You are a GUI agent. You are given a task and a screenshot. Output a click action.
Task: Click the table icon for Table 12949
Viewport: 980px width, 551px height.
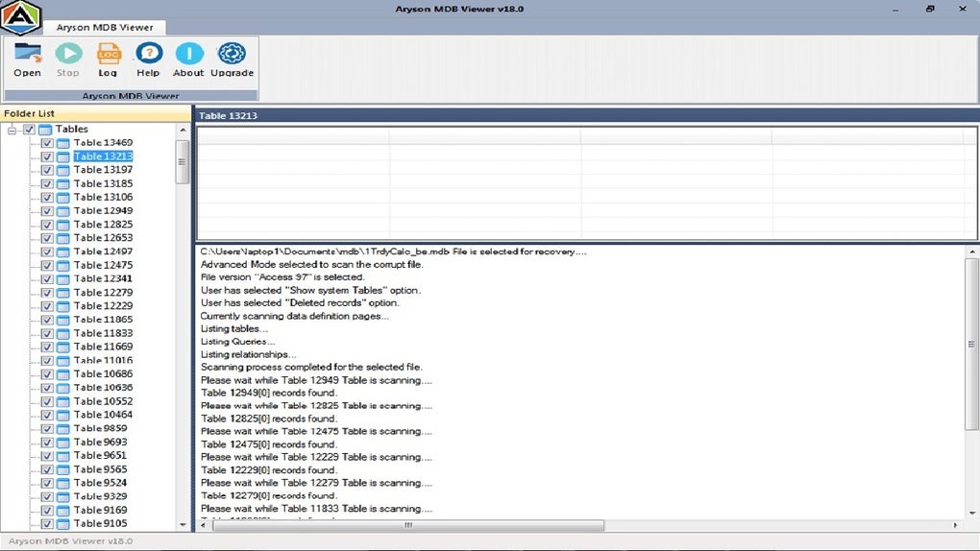[x=63, y=211]
